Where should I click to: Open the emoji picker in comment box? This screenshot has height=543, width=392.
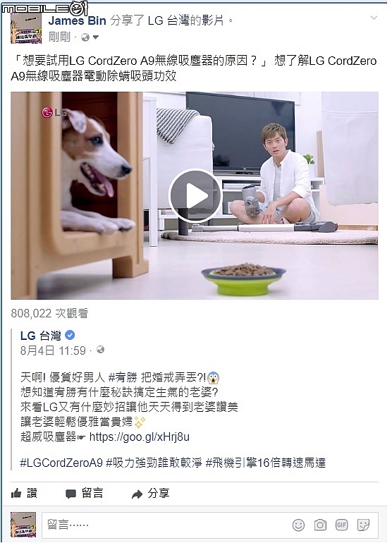[x=298, y=525]
